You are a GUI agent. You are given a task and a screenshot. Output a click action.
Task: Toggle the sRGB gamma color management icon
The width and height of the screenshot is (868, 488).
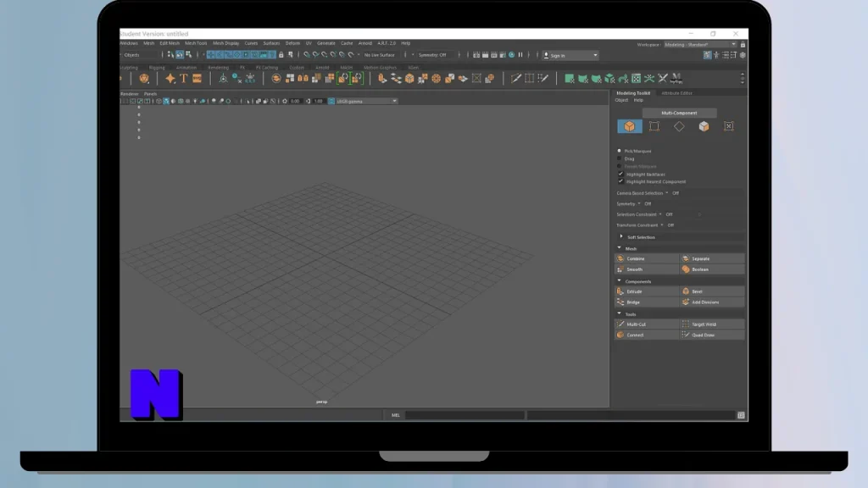point(331,102)
